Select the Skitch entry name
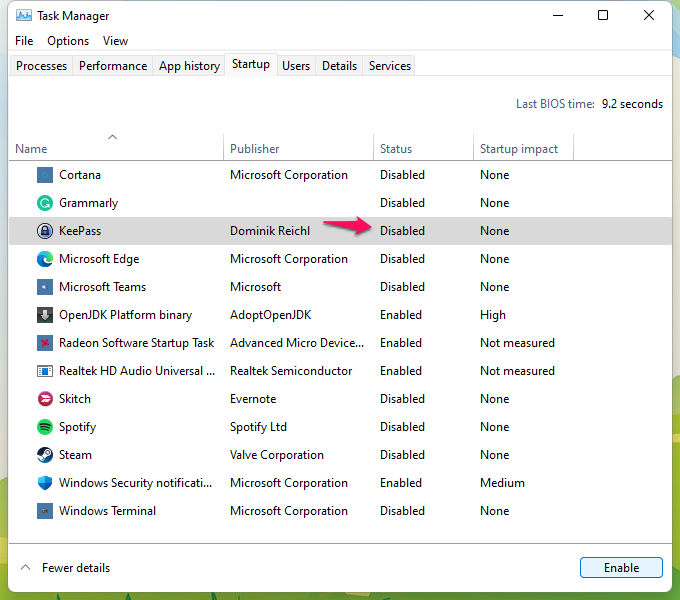 coord(75,399)
